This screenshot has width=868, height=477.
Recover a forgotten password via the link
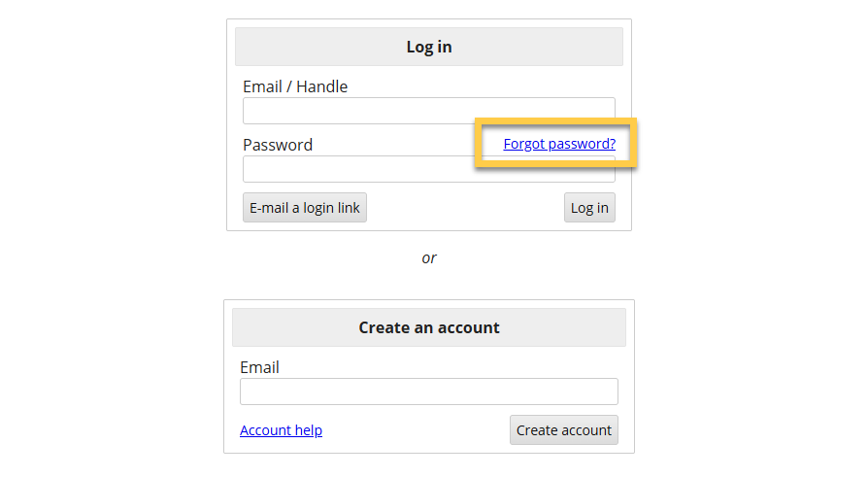(559, 144)
